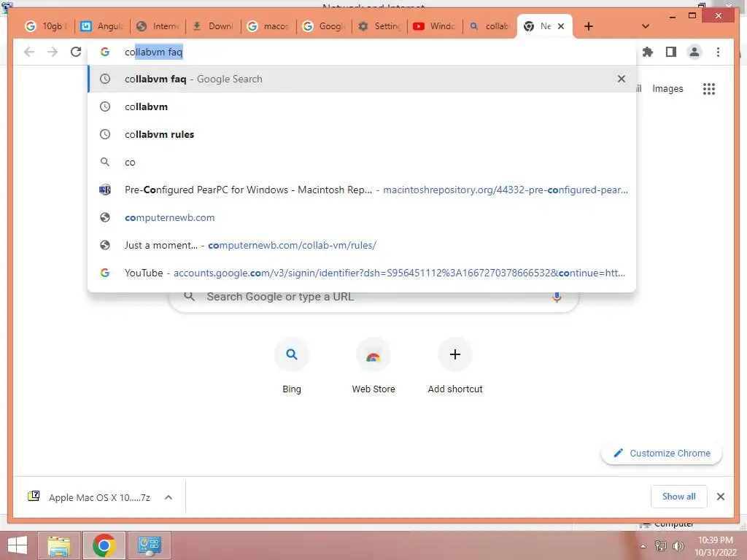Go forward using the forward arrow

pyautogui.click(x=53, y=52)
